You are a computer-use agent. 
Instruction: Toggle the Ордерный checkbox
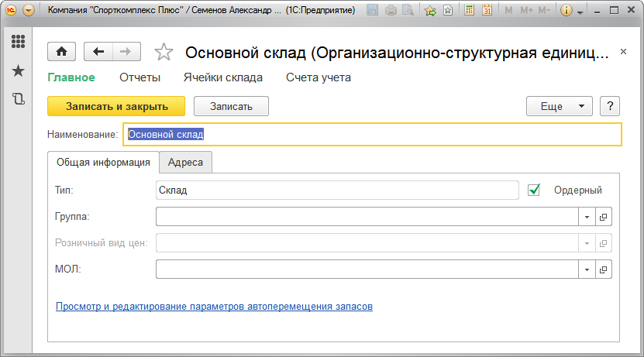(533, 190)
